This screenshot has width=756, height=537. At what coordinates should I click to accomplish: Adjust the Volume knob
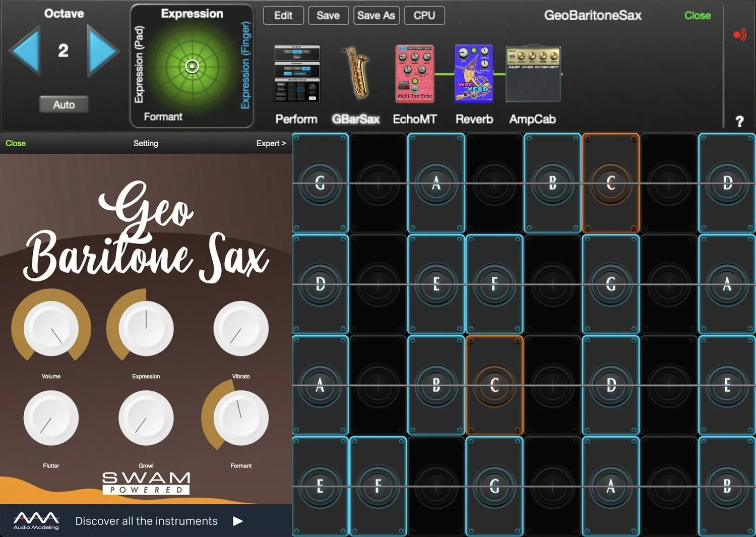tap(51, 329)
